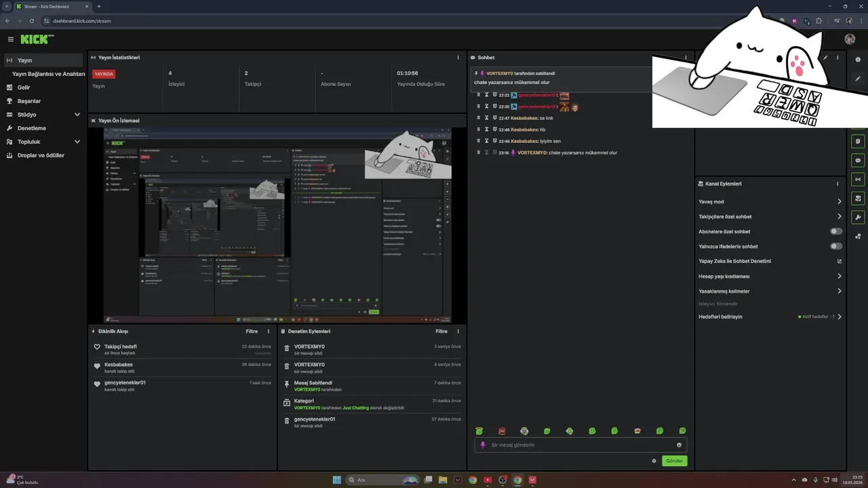Open Hesap yaşı kısıtlaması settings
This screenshot has width=868, height=488.
(770, 277)
